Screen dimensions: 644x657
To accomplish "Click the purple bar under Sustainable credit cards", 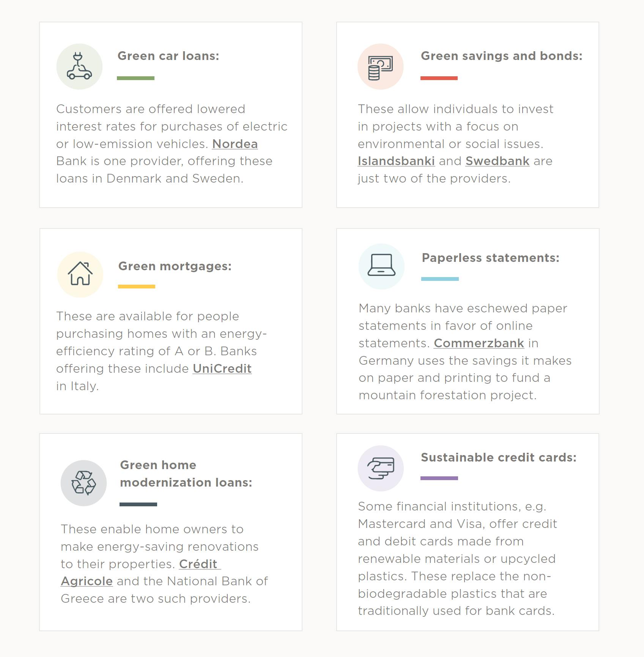I will tap(439, 478).
